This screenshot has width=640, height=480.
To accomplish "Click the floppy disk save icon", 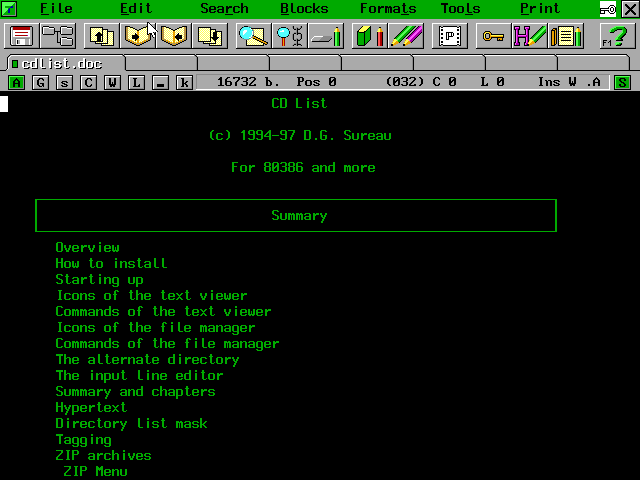I will point(21,37).
